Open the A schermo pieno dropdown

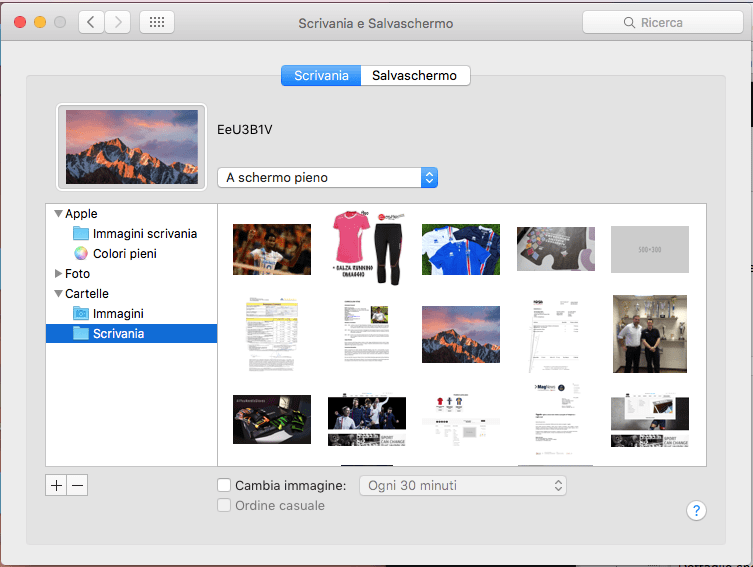pos(327,178)
